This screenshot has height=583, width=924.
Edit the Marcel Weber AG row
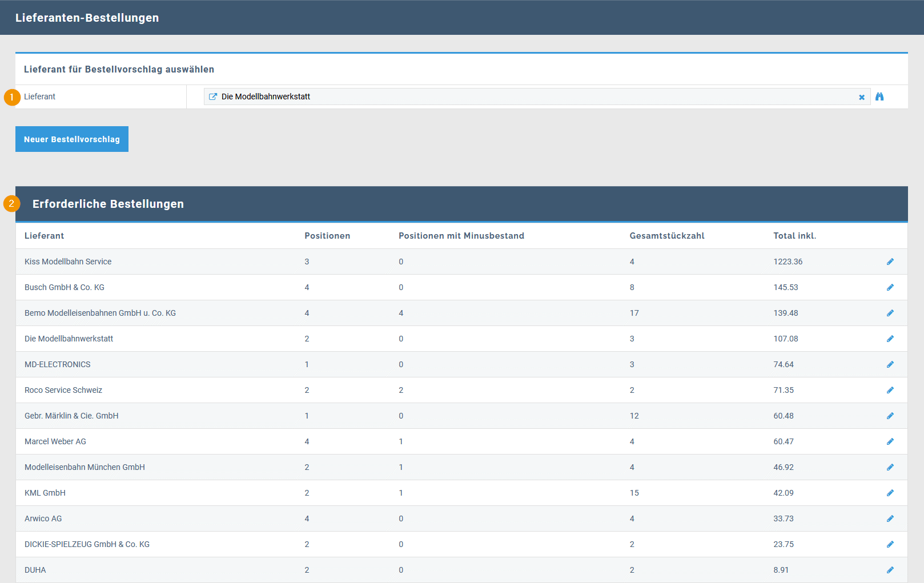click(890, 441)
